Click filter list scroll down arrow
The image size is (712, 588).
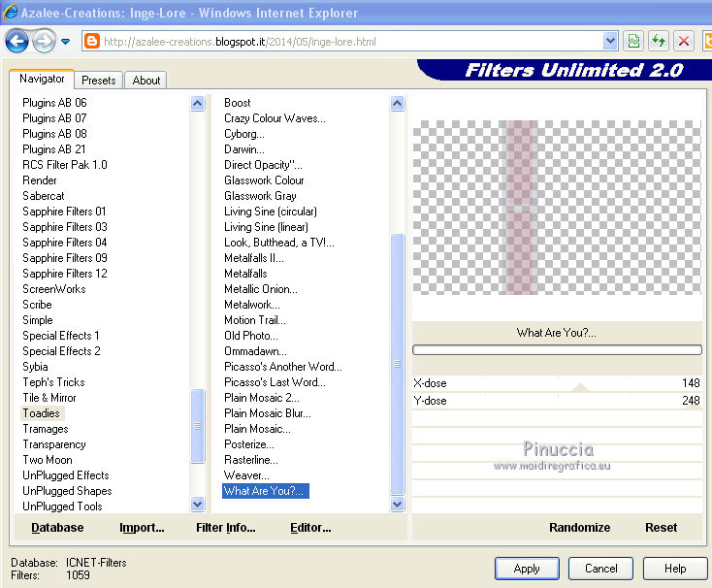[x=398, y=504]
